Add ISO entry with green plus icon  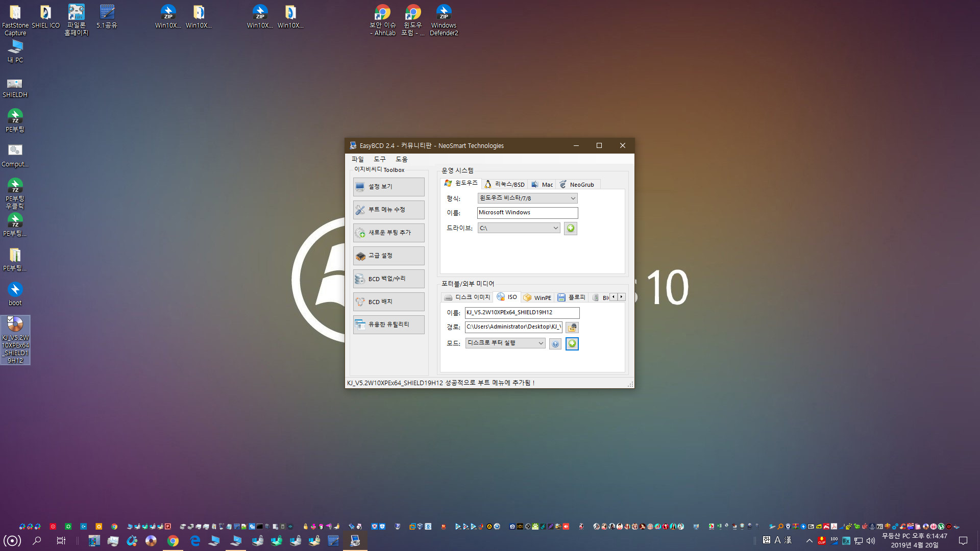[x=572, y=344]
